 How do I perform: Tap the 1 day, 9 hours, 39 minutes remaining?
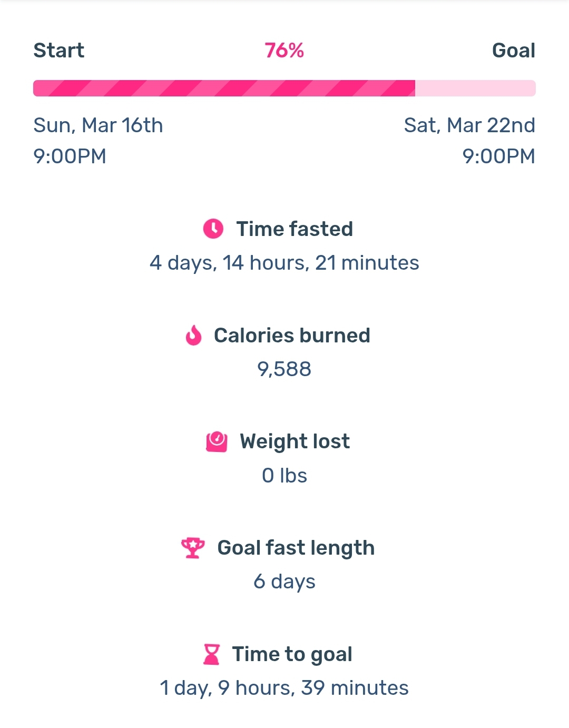[284, 688]
